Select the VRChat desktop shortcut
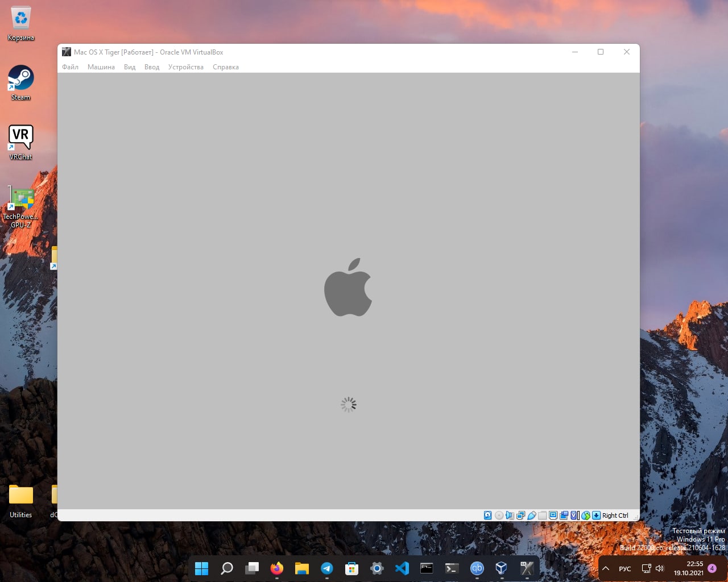The height and width of the screenshot is (582, 728). coord(21,143)
